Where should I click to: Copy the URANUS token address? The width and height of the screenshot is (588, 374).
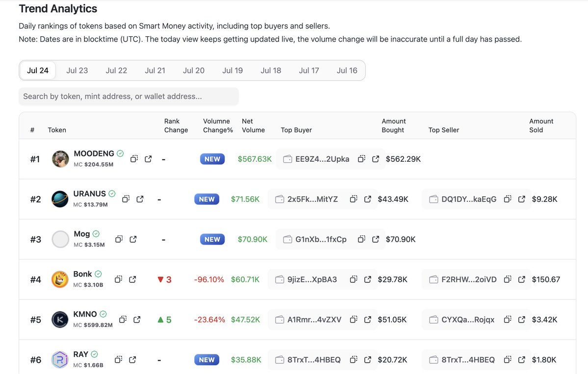(126, 199)
